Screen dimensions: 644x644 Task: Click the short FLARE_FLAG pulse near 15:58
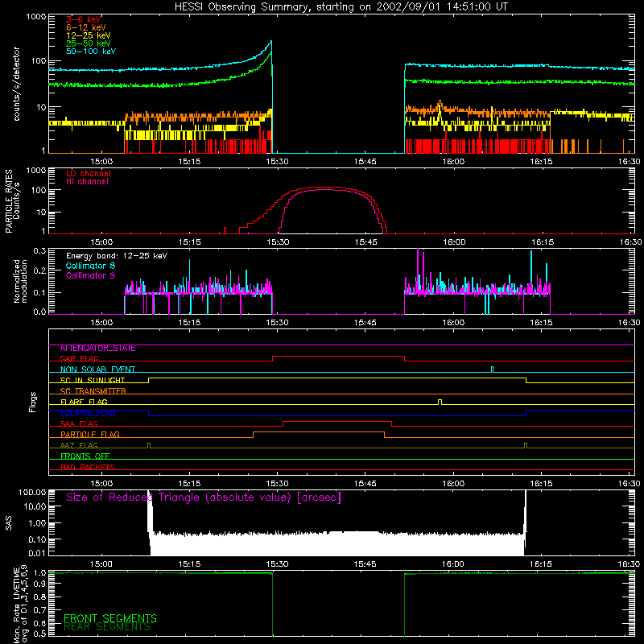pos(440,402)
